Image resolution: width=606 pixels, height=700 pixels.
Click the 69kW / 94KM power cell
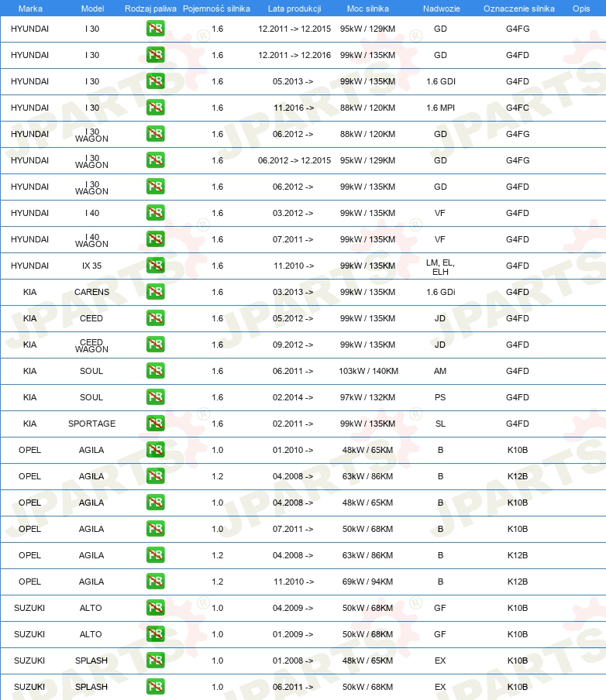tap(367, 582)
